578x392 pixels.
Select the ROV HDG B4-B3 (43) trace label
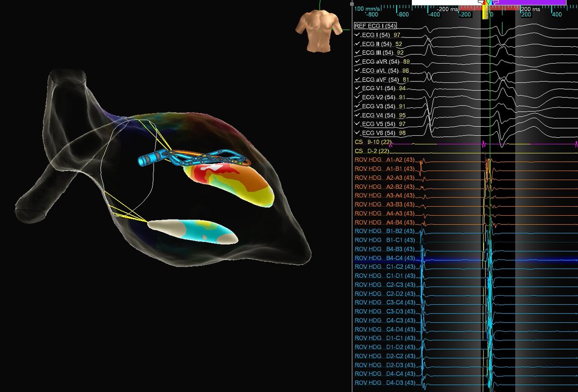384,249
